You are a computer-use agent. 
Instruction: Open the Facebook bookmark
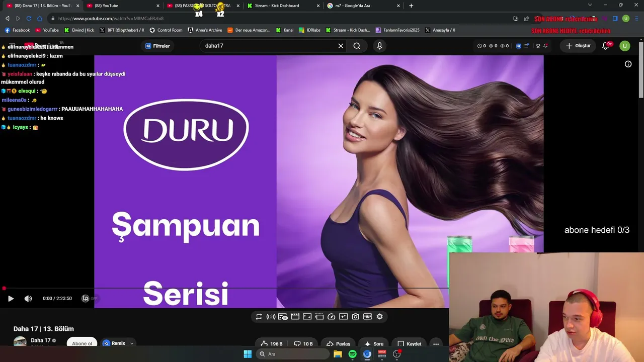[17, 30]
